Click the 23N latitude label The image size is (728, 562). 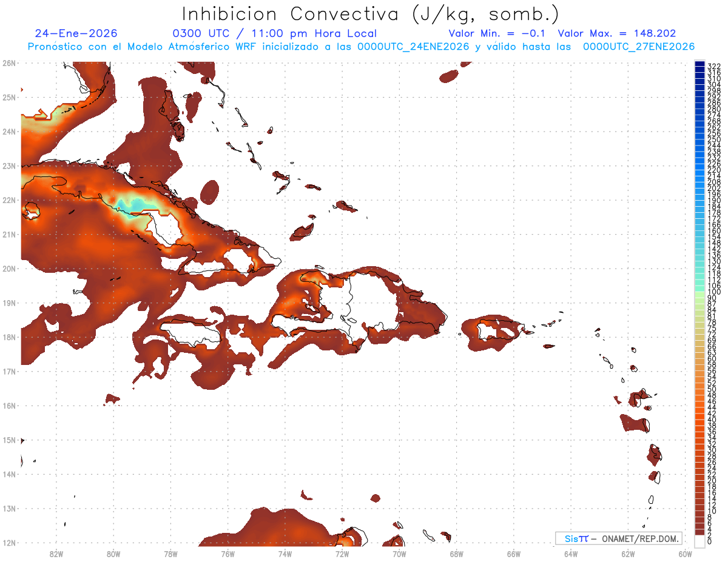click(x=8, y=166)
